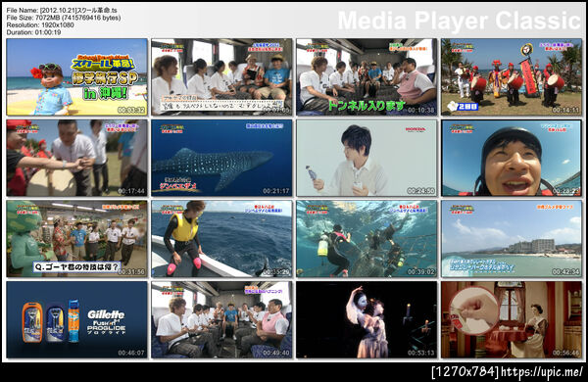The height and width of the screenshot is (382, 588).
Task: Click the File Size 7072MB line
Action: [x=64, y=18]
